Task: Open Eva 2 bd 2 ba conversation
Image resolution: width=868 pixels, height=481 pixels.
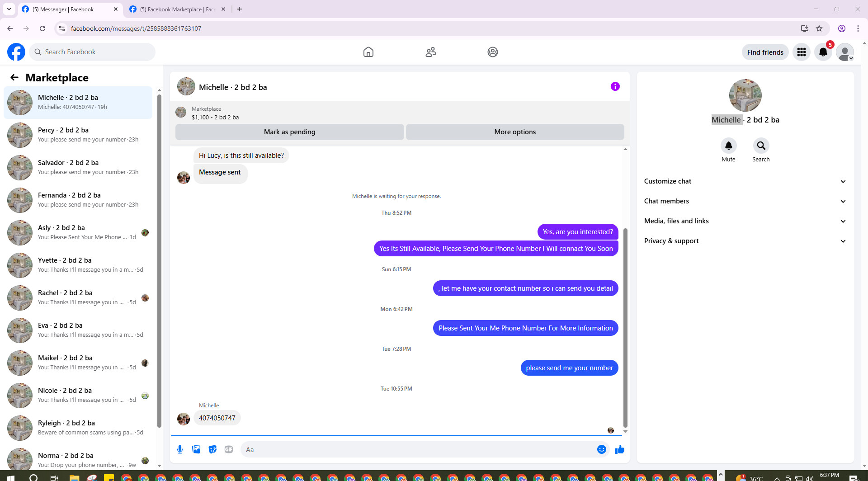Action: point(78,330)
